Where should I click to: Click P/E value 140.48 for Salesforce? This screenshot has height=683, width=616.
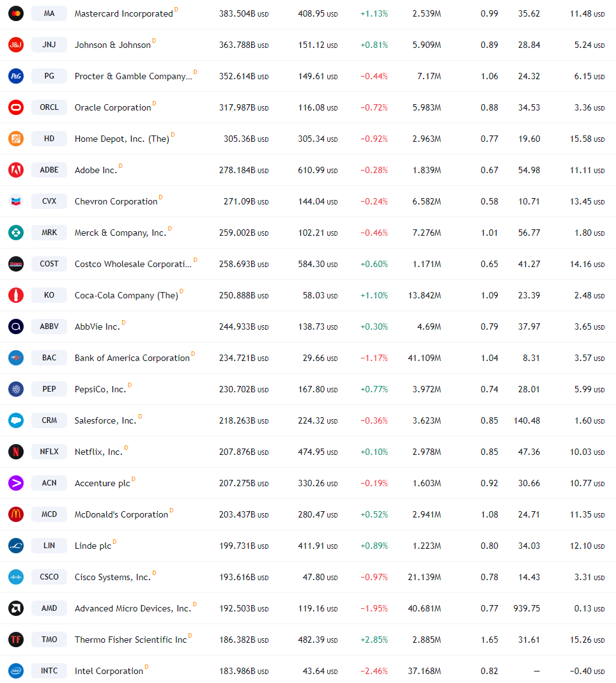[527, 421]
